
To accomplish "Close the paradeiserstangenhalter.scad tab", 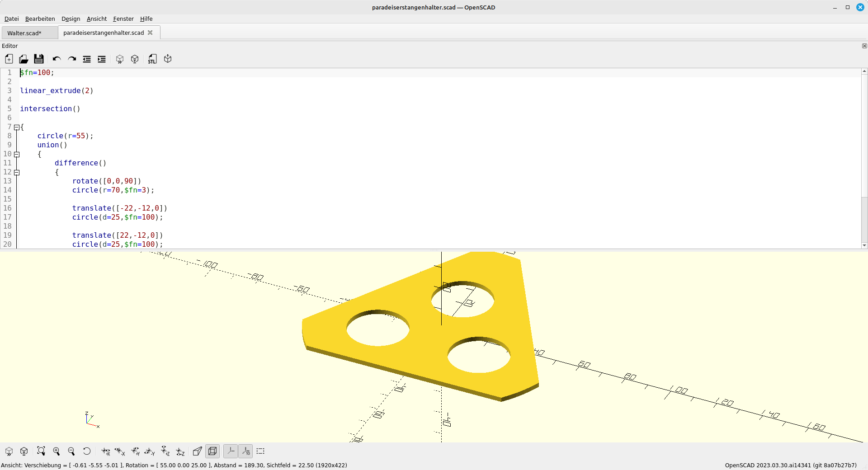I will (150, 33).
